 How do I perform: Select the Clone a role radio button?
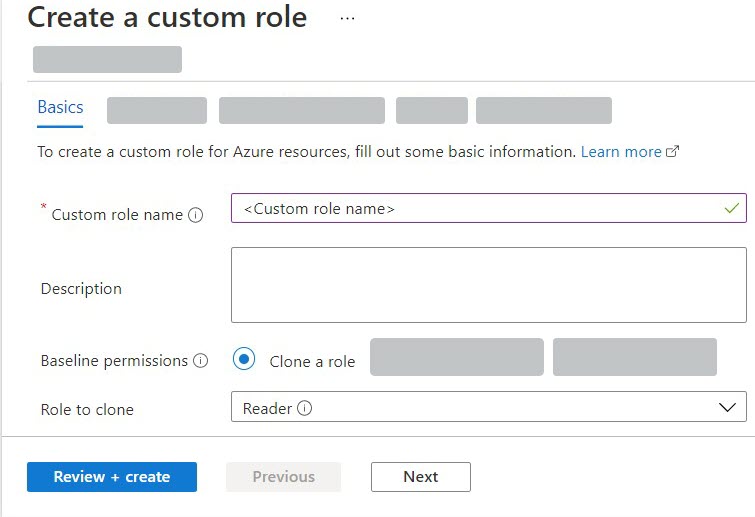pyautogui.click(x=244, y=360)
